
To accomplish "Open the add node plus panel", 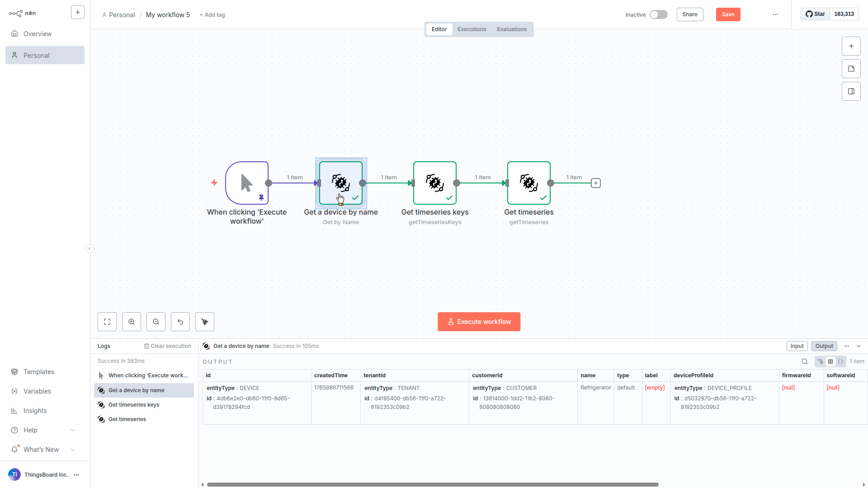I will tap(851, 46).
